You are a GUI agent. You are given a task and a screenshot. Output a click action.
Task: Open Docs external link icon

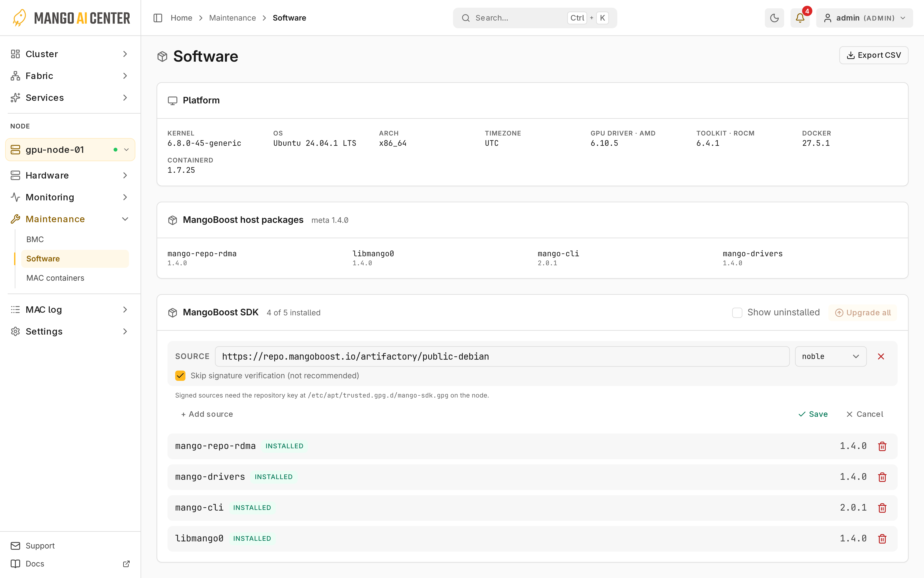[x=126, y=563]
